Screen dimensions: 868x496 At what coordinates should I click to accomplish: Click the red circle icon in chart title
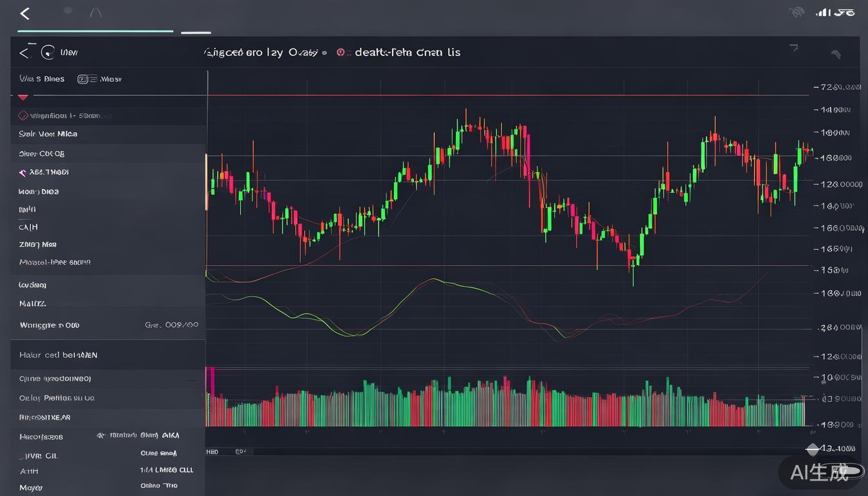click(340, 52)
